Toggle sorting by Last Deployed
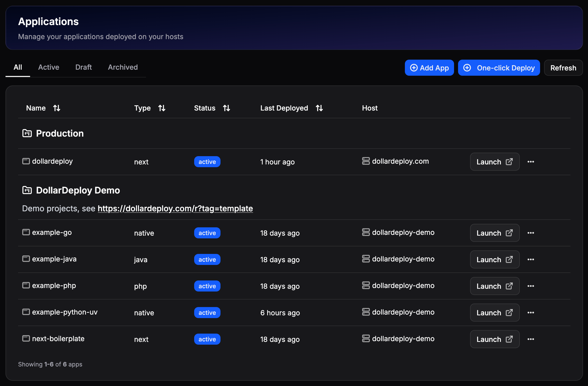This screenshot has width=588, height=386. [x=319, y=108]
